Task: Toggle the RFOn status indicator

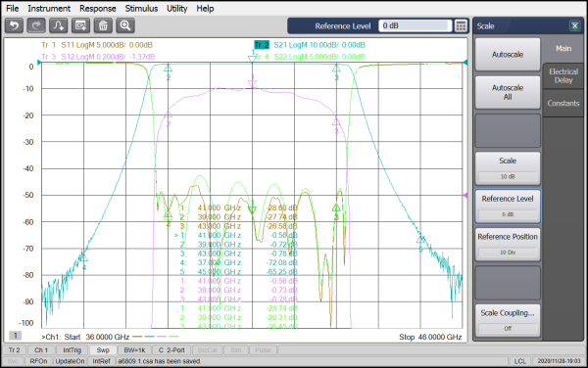Action: click(38, 361)
